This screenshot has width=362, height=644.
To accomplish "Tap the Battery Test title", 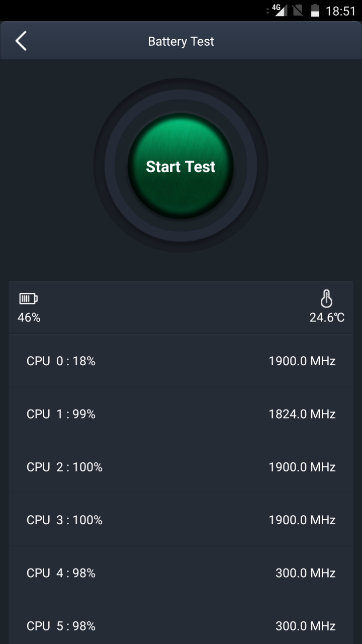I will 181,41.
